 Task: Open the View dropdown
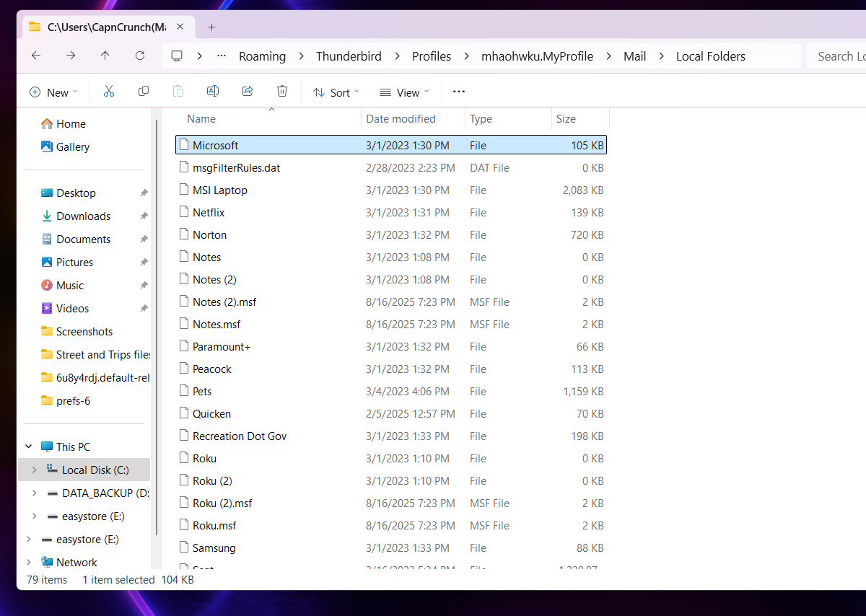(x=404, y=92)
